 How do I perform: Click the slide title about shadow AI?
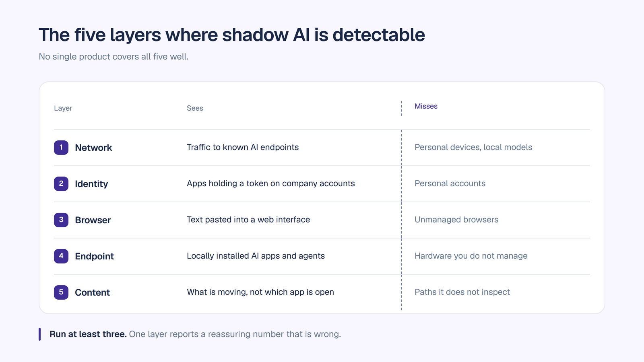(232, 35)
